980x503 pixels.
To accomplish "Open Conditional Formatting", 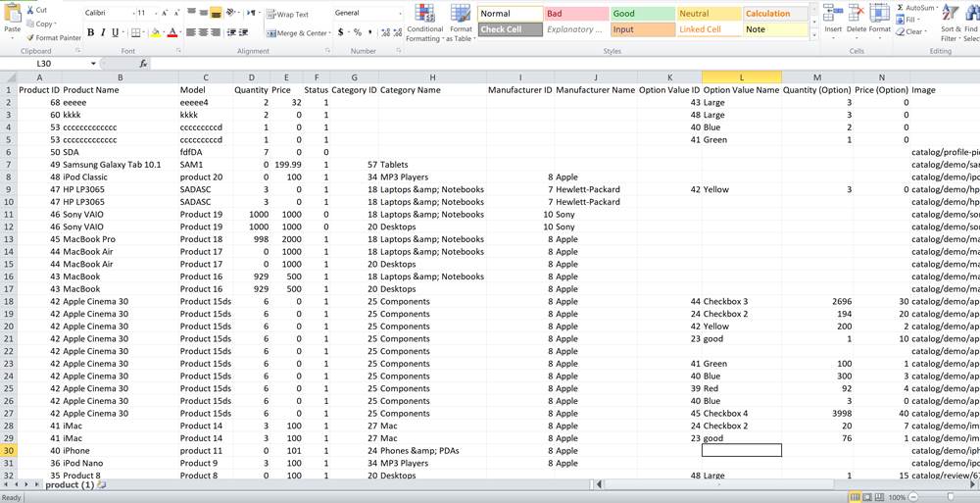I will coord(424,17).
